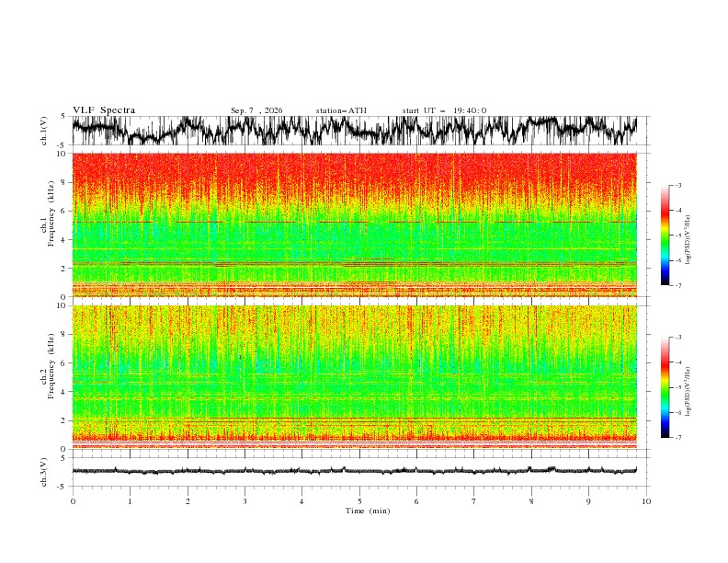Click the VLF Spectra title text
Viewport: 728px width, 563px height.
point(104,110)
